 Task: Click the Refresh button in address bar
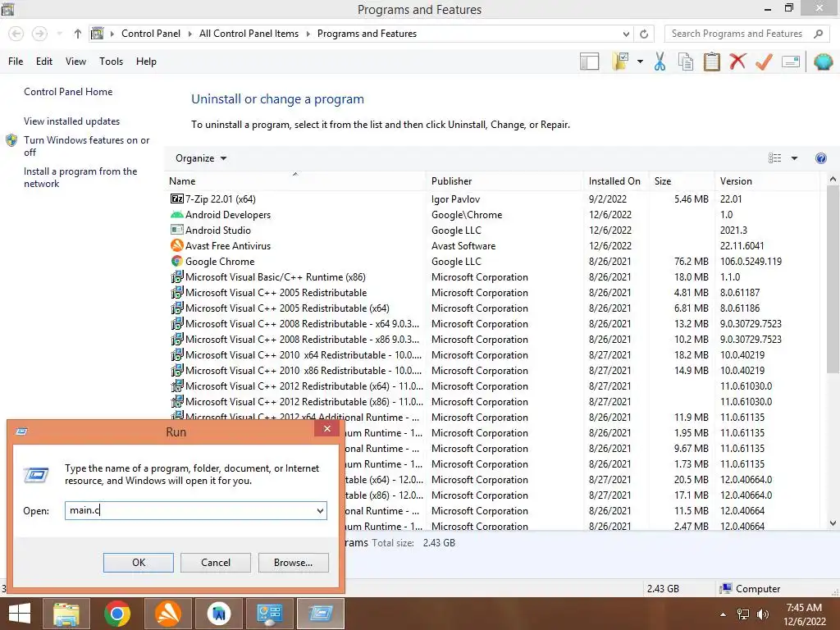pyautogui.click(x=644, y=34)
